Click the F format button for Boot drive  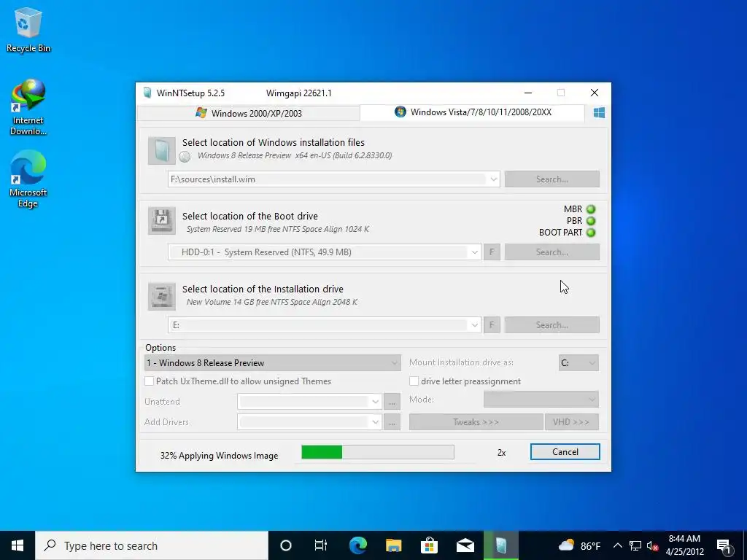click(x=492, y=252)
